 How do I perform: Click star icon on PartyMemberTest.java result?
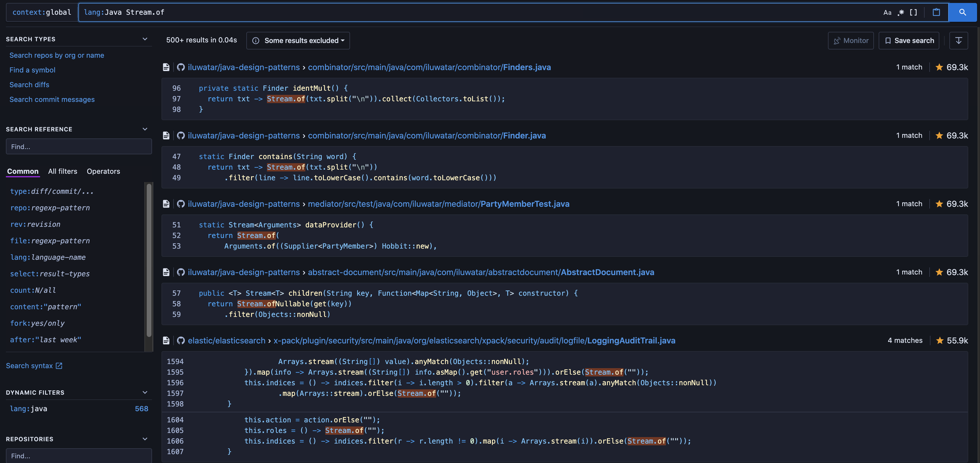939,204
